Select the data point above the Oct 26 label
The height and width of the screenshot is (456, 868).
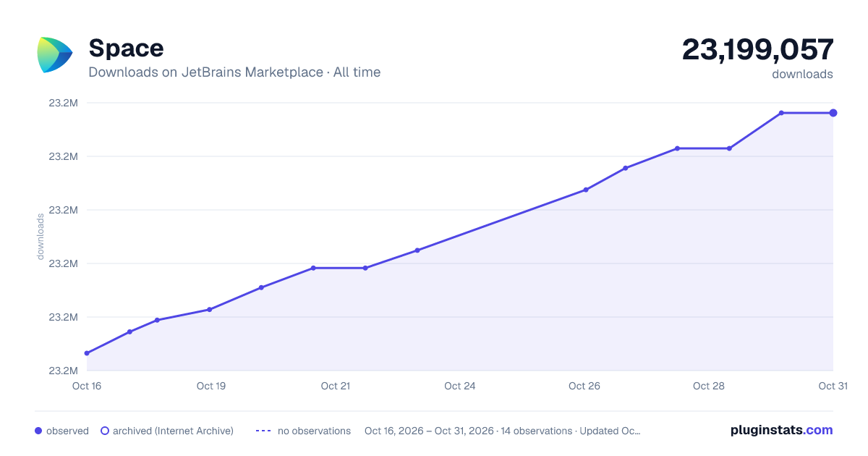(586, 190)
